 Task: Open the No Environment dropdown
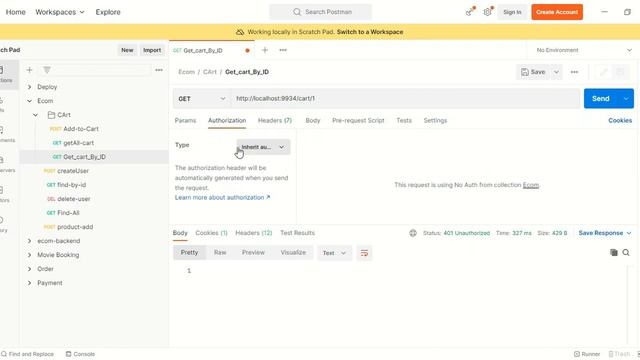584,50
